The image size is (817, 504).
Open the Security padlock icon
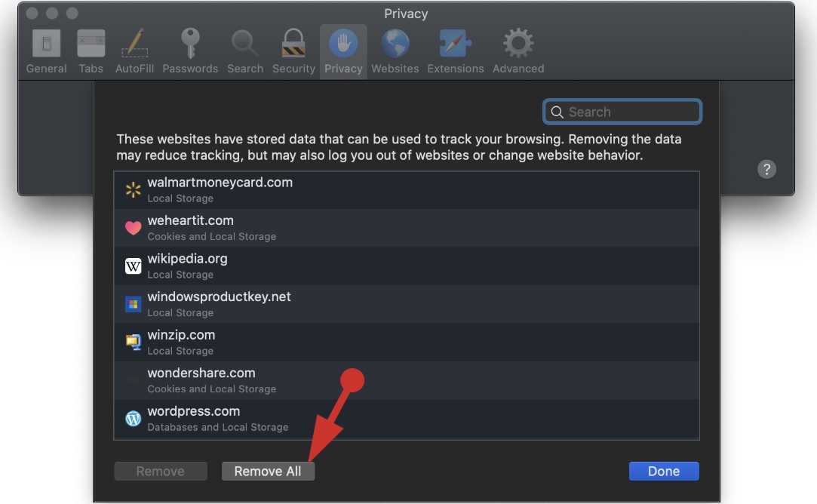293,43
